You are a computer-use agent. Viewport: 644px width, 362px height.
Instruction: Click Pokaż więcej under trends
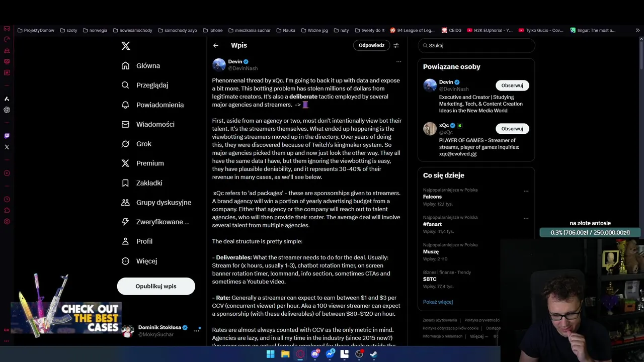coord(438,302)
